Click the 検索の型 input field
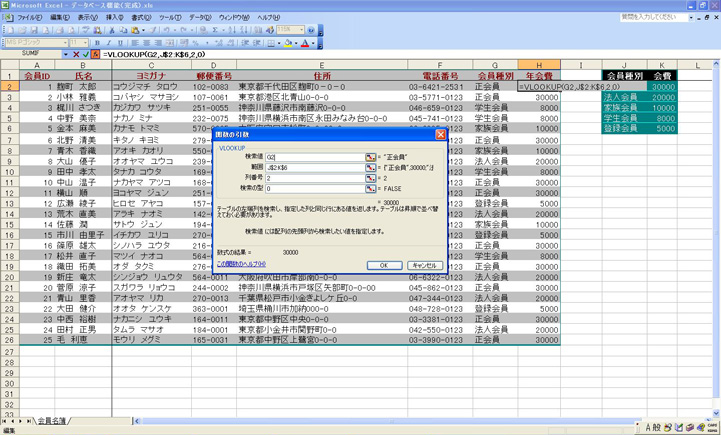Viewport: 721px width, 435px height. tap(315, 189)
